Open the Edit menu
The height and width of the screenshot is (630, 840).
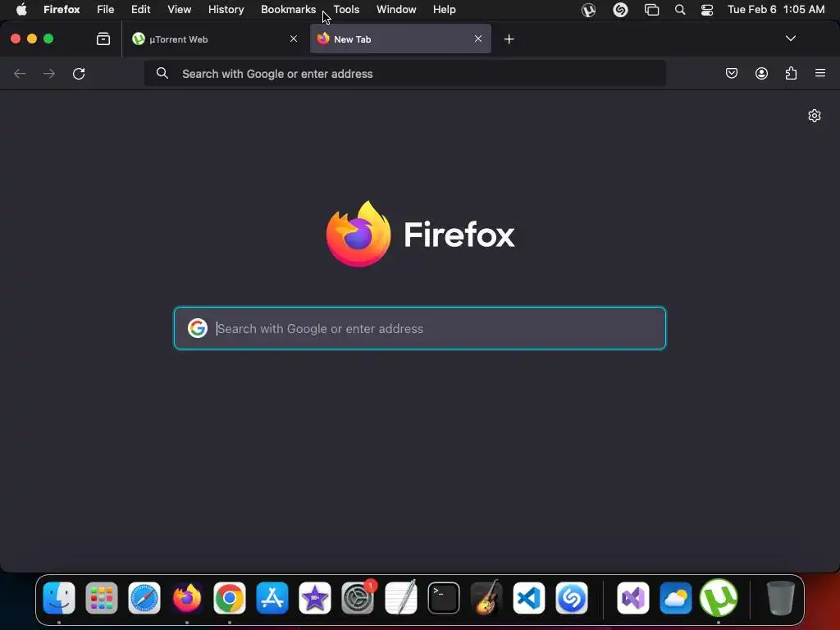point(141,10)
